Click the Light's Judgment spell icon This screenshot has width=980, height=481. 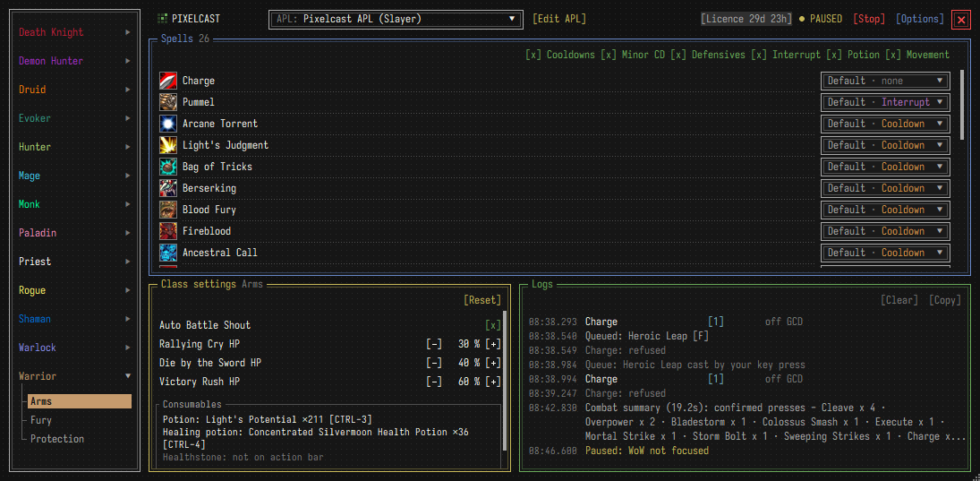pos(168,145)
